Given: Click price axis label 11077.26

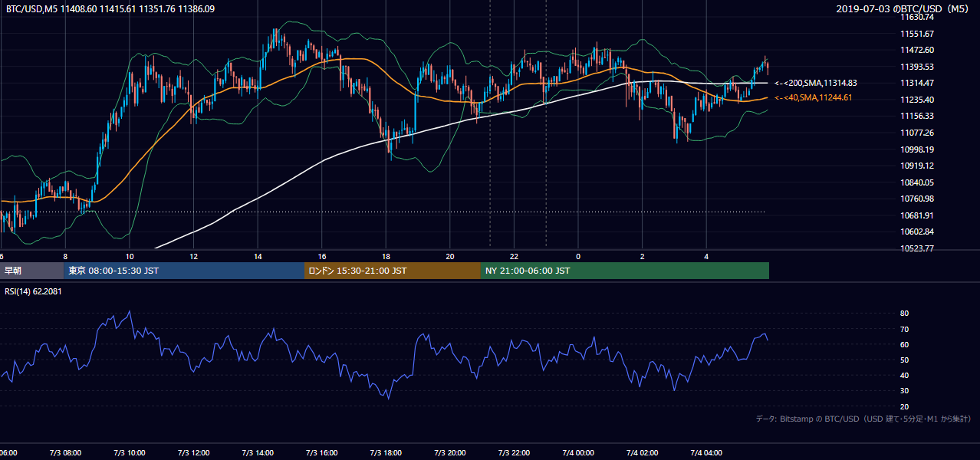Looking at the screenshot, I should pos(917,133).
